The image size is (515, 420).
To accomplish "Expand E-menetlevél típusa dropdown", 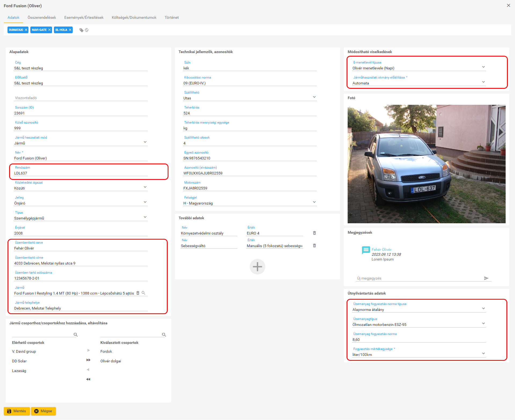I will (x=483, y=67).
